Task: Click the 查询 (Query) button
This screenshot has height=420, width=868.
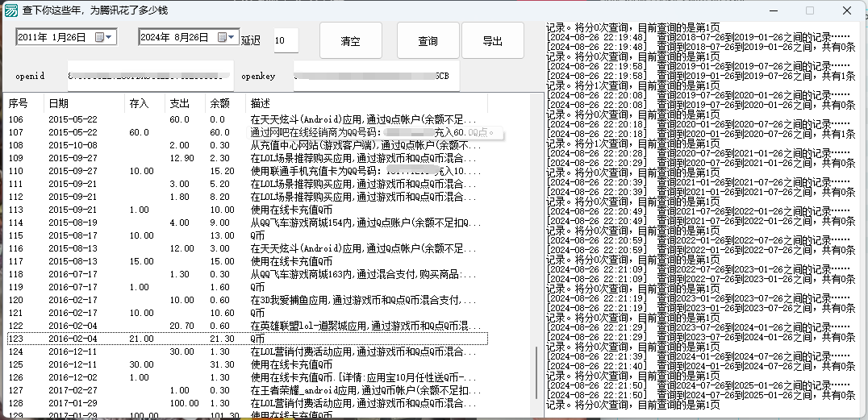Action: pos(428,41)
